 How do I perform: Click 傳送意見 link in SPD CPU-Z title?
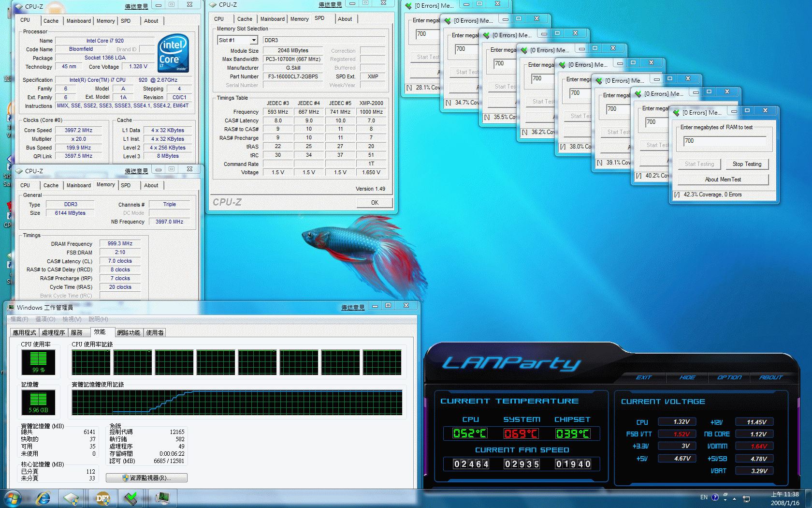pyautogui.click(x=330, y=5)
